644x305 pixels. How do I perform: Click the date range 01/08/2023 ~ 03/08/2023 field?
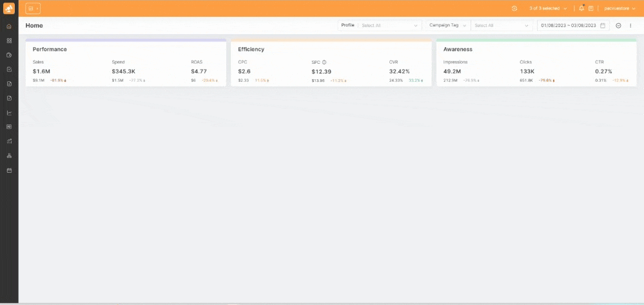(573, 26)
